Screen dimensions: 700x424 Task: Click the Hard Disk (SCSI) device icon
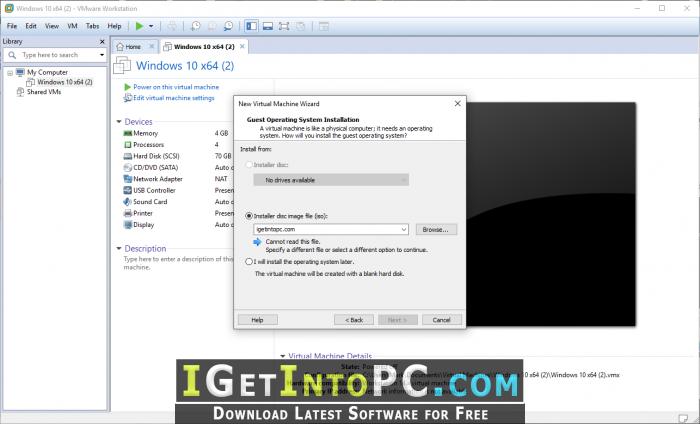tap(128, 156)
